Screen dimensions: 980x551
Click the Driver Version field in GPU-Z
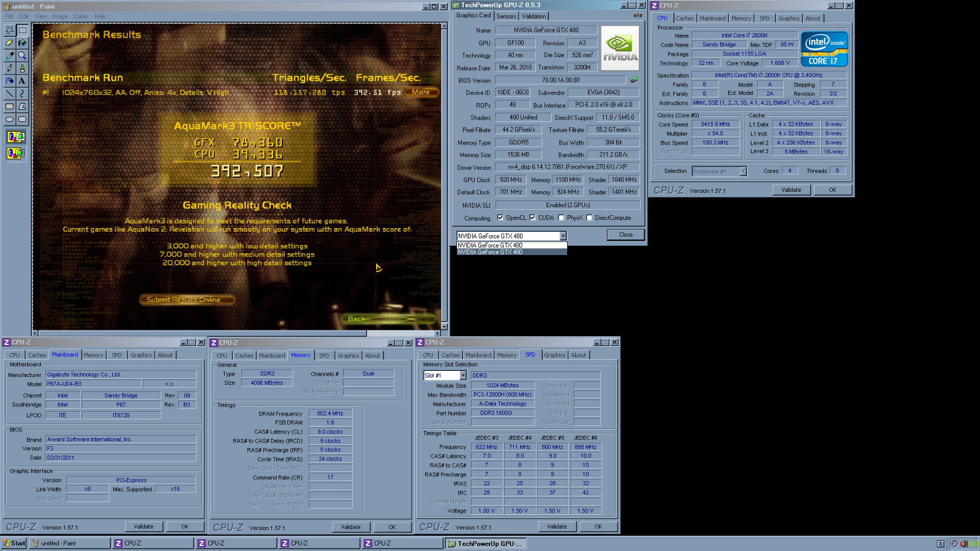[568, 167]
